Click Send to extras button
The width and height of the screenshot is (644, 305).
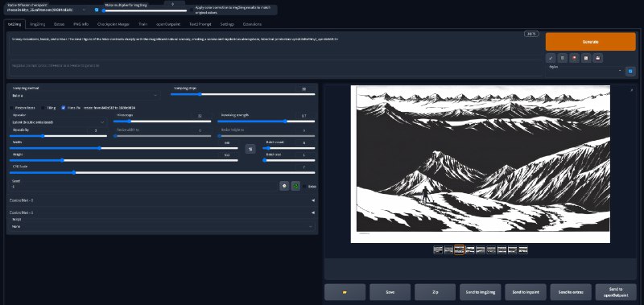[571, 292]
